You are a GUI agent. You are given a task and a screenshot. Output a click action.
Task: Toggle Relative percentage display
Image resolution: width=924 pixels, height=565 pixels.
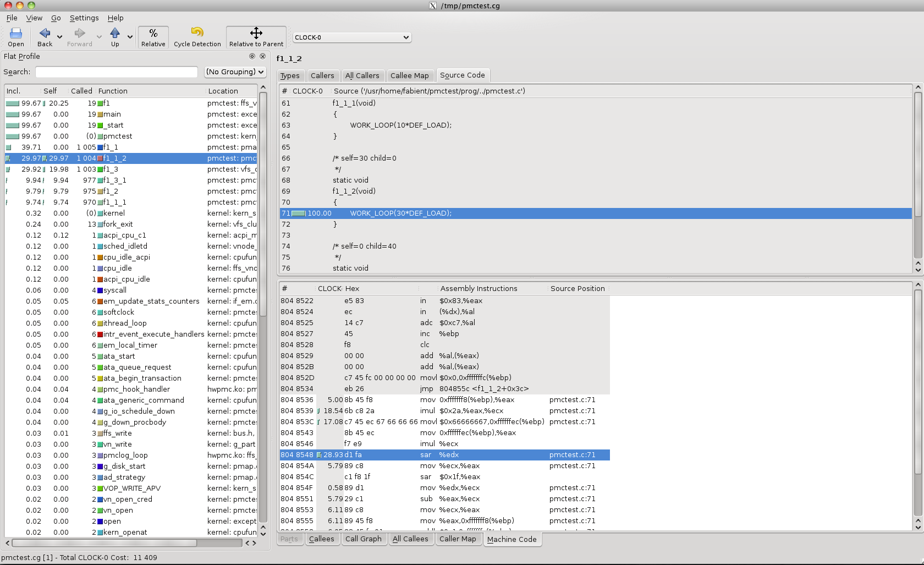pos(153,37)
